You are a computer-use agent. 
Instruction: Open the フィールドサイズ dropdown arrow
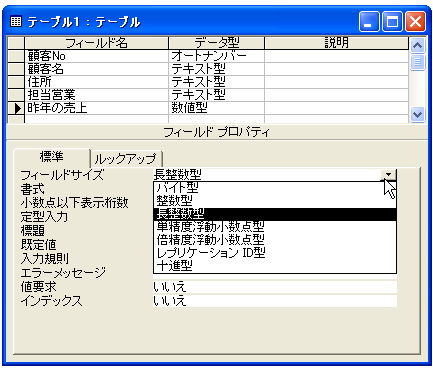click(x=388, y=174)
